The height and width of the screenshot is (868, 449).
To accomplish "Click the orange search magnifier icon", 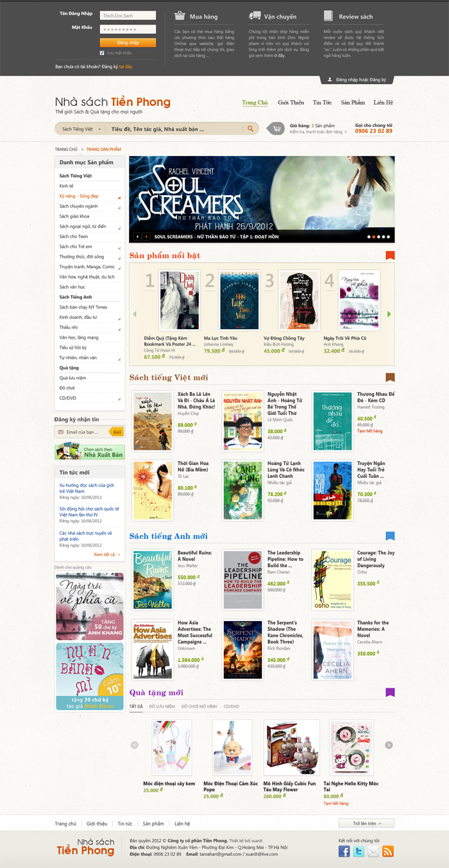I will pyautogui.click(x=251, y=129).
